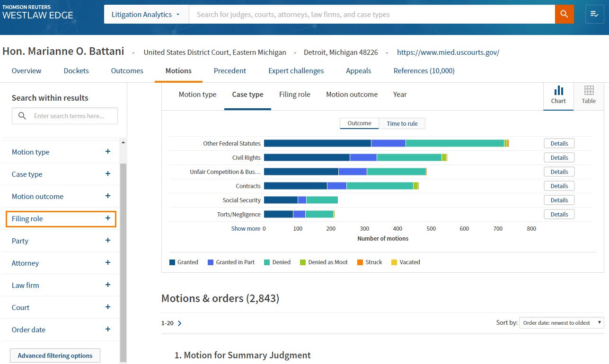Open the history checklist icon top right
The width and height of the screenshot is (609, 364).
click(595, 14)
